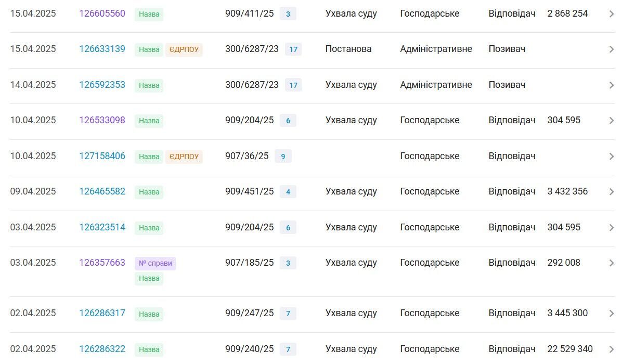Image resolution: width=622 pixels, height=364 pixels.
Task: Click badge 4 next to case 909/451/25
Action: point(288,192)
